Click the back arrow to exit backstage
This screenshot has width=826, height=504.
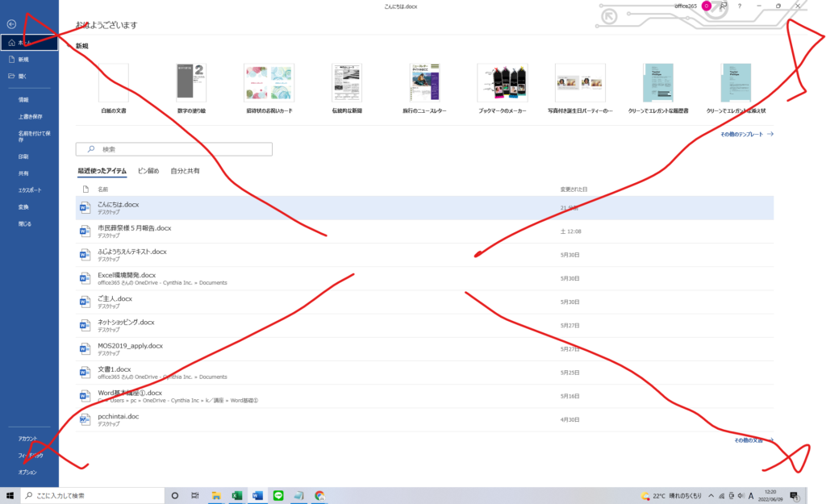(11, 24)
